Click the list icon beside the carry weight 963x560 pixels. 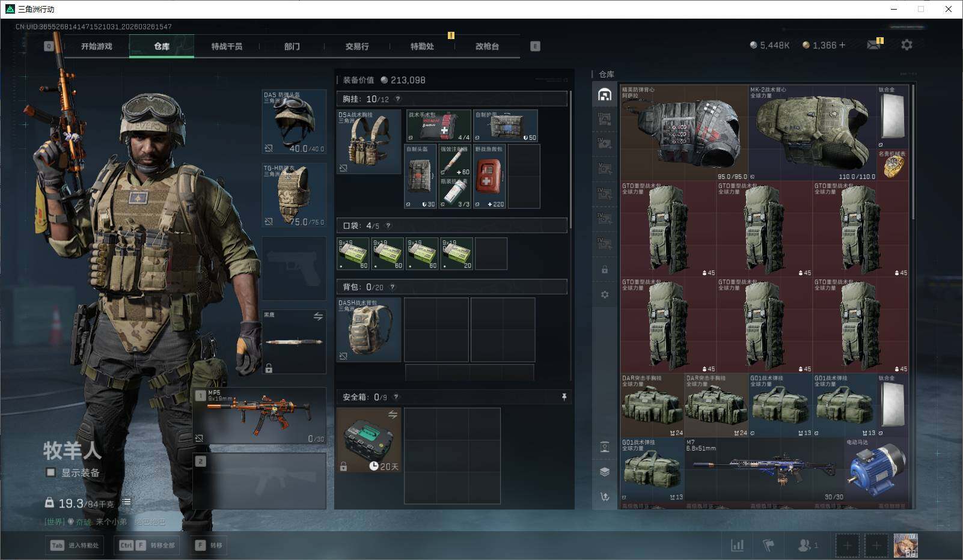tap(126, 502)
